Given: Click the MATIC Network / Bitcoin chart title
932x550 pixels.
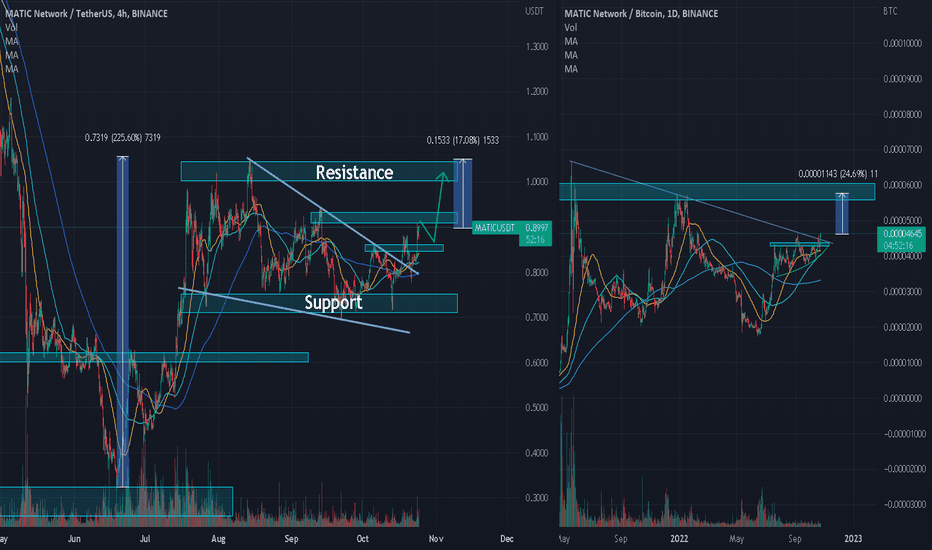Looking at the screenshot, I should [641, 14].
